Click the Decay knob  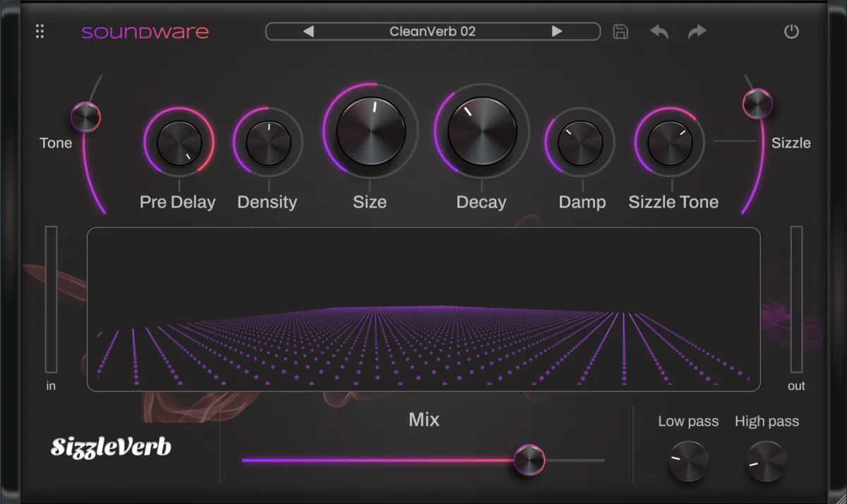point(482,131)
